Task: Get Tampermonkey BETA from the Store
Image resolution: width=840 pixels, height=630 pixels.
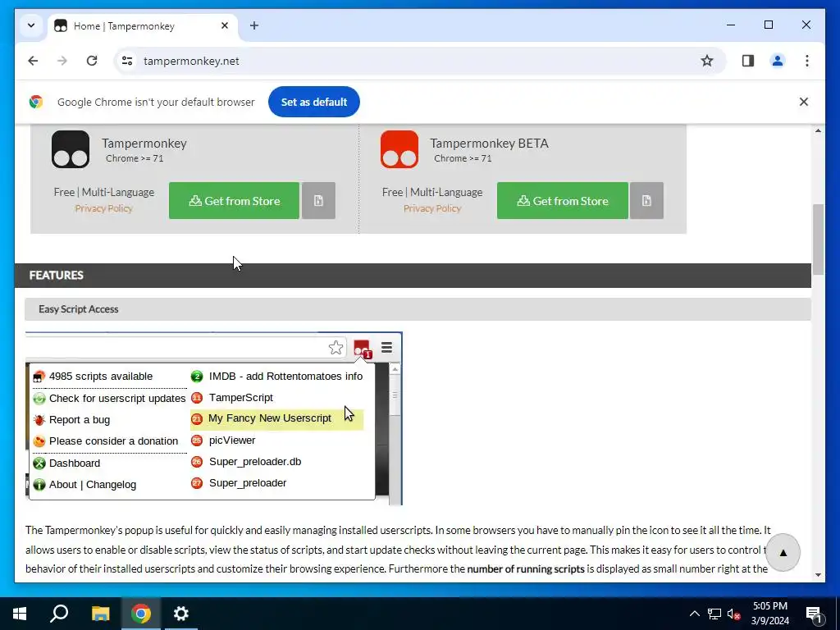Action: [563, 201]
